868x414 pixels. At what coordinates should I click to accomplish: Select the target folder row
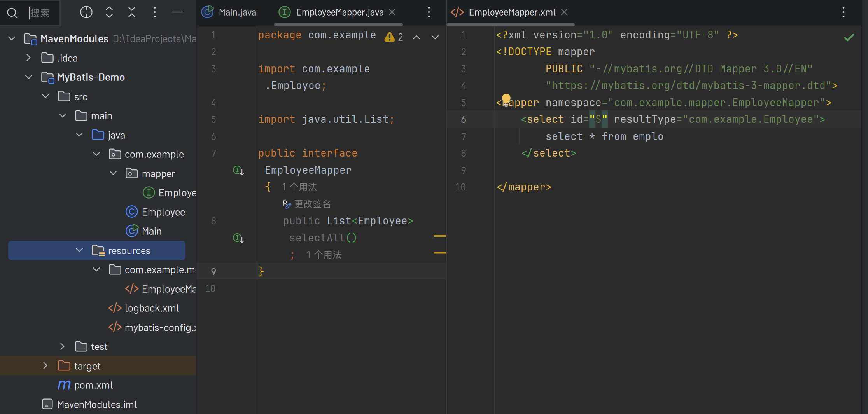point(98,366)
